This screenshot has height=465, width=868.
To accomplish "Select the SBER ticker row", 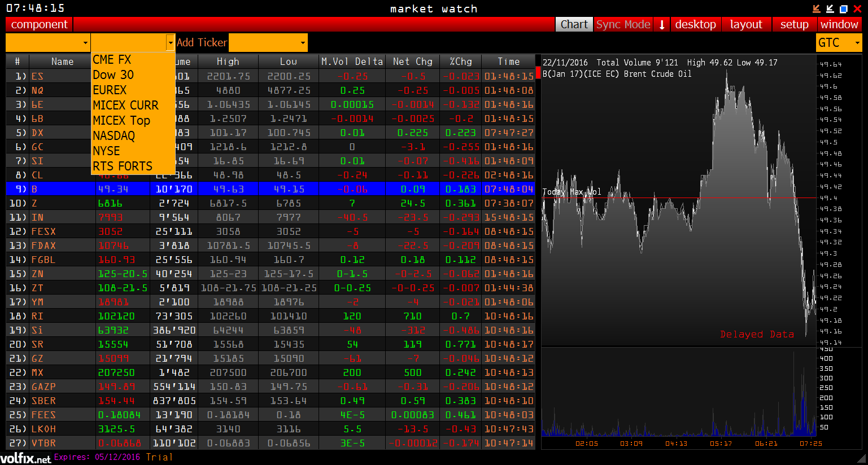I will (43, 401).
